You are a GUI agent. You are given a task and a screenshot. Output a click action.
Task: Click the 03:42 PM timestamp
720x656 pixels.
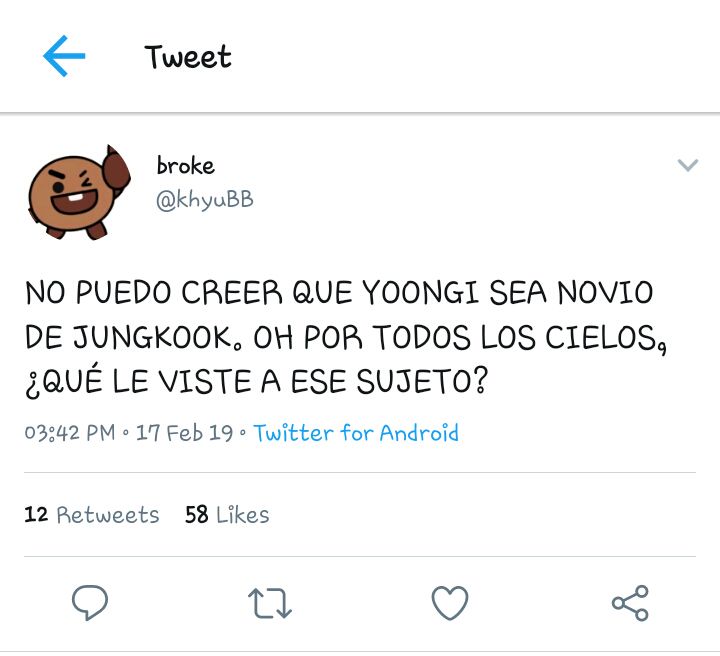click(70, 433)
